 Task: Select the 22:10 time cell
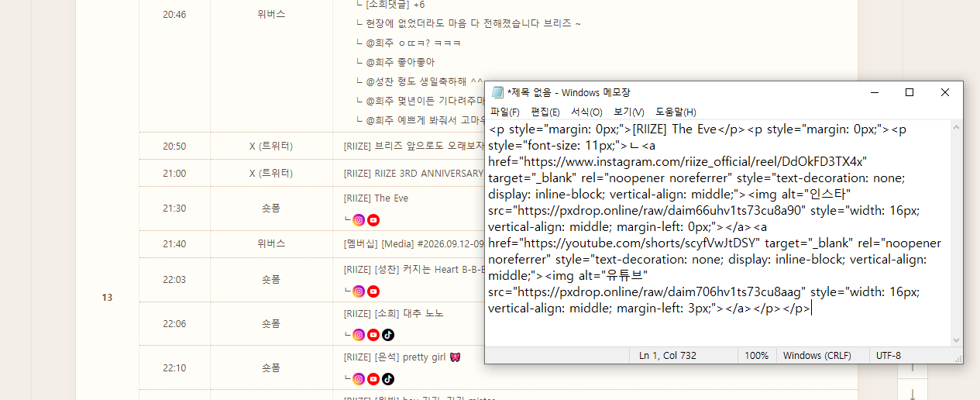tap(174, 367)
